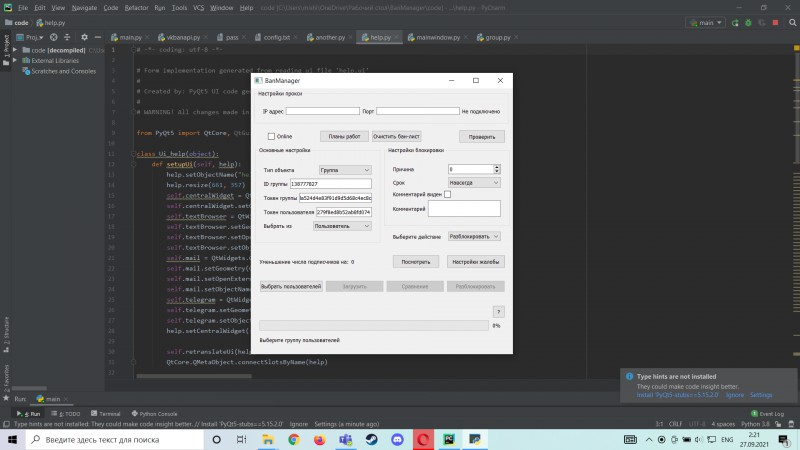
Task: Expand the External Libraries tree node
Action: point(15,60)
